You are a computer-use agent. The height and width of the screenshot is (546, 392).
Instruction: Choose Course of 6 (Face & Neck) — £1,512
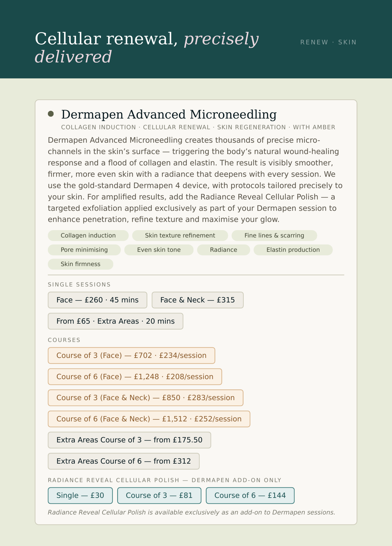point(149,419)
